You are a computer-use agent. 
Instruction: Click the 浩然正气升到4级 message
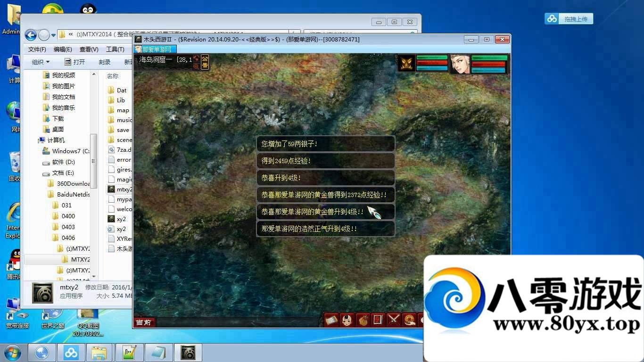pos(325,229)
